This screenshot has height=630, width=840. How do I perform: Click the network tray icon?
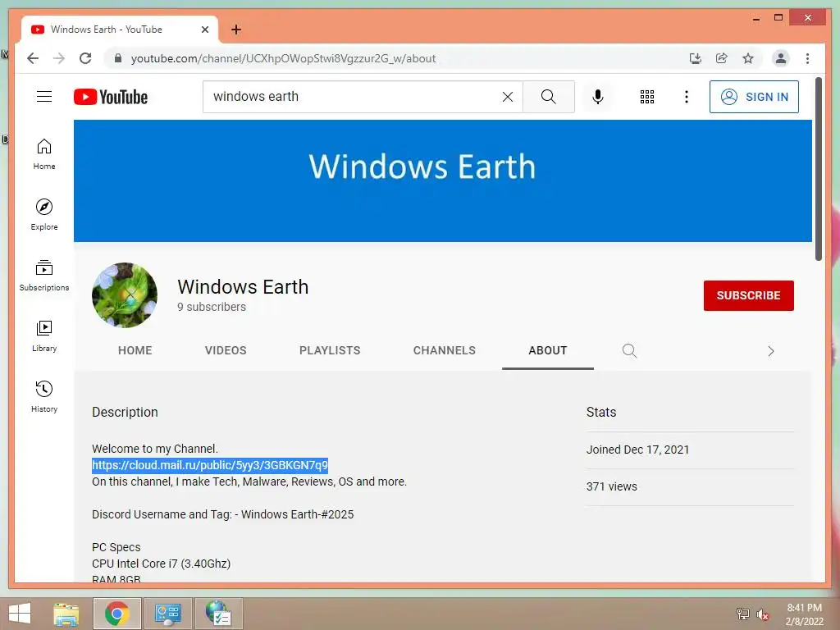pyautogui.click(x=742, y=614)
